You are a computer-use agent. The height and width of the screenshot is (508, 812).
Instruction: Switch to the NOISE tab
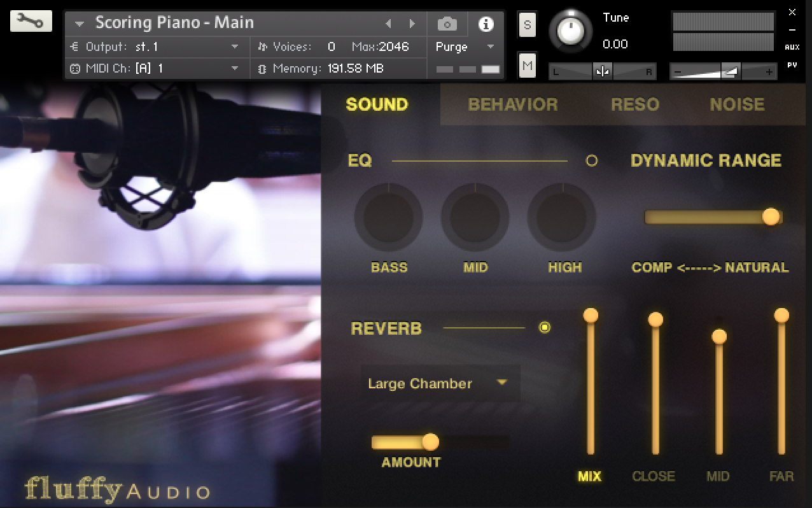click(737, 104)
